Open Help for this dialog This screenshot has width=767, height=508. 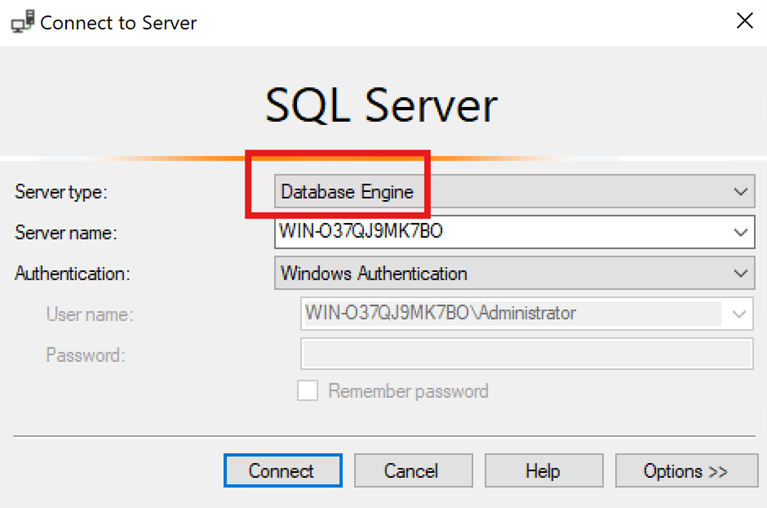click(544, 470)
